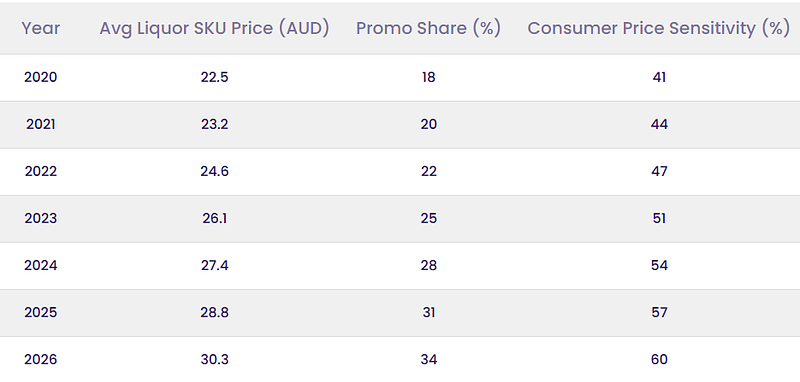The width and height of the screenshot is (800, 382).
Task: Click the 2025 year cell
Action: tap(41, 312)
